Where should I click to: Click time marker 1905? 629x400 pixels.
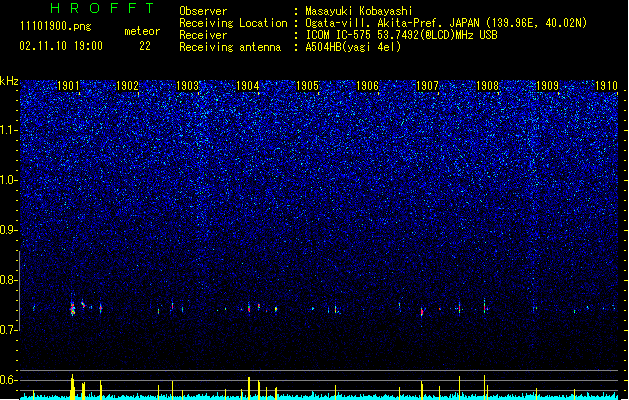pos(307,85)
